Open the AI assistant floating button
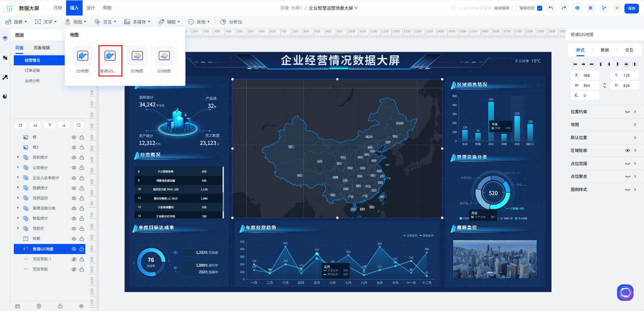Screen dimensions: 644x311 click(x=625, y=292)
